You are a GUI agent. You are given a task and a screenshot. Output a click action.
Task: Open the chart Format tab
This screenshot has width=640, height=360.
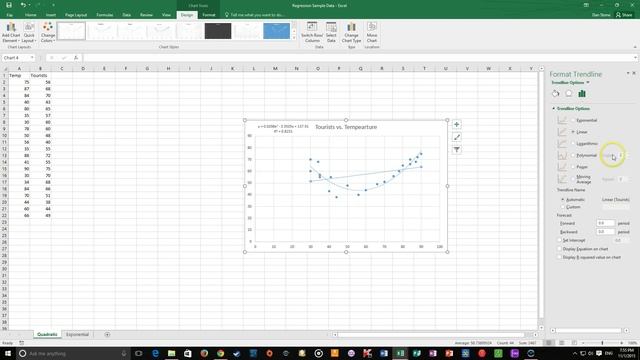[x=209, y=15]
